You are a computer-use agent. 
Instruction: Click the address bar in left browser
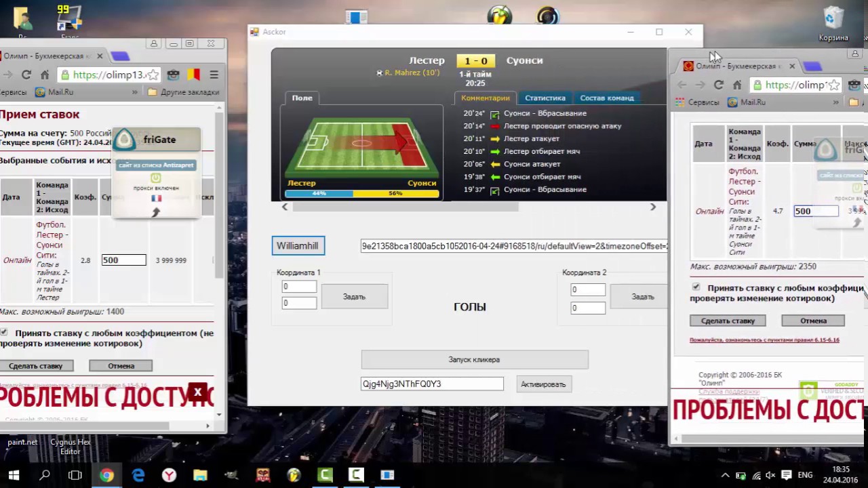[108, 75]
